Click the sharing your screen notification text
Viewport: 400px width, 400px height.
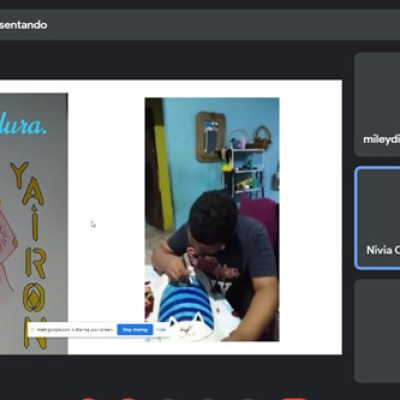click(75, 330)
